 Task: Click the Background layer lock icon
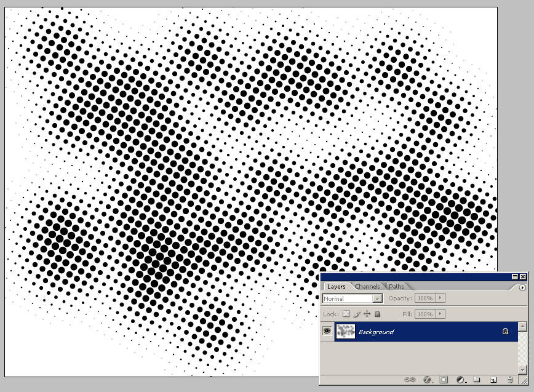pyautogui.click(x=505, y=331)
